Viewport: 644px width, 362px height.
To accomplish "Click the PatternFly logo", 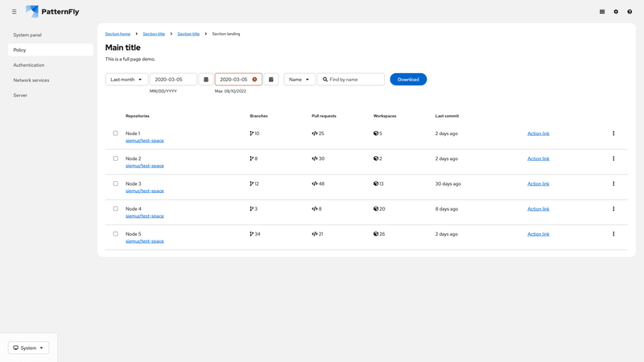I will click(52, 11).
